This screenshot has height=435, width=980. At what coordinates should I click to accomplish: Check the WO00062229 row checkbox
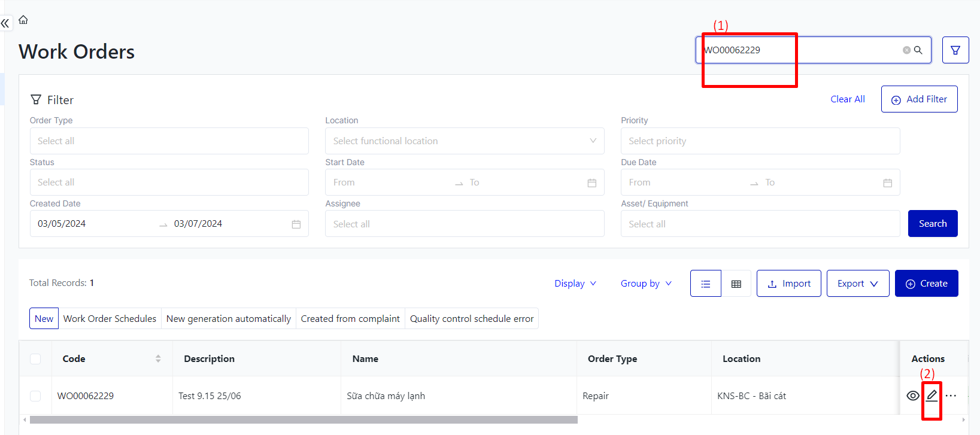35,396
